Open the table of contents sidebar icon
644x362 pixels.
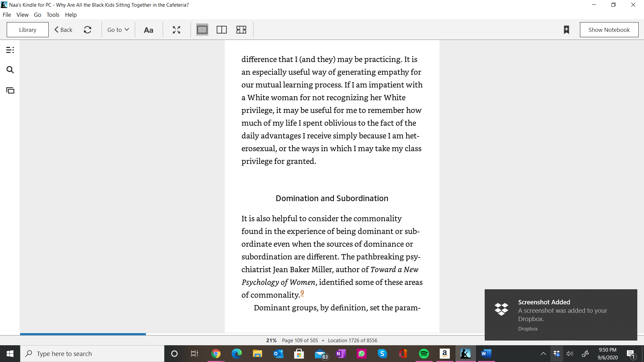tap(10, 50)
